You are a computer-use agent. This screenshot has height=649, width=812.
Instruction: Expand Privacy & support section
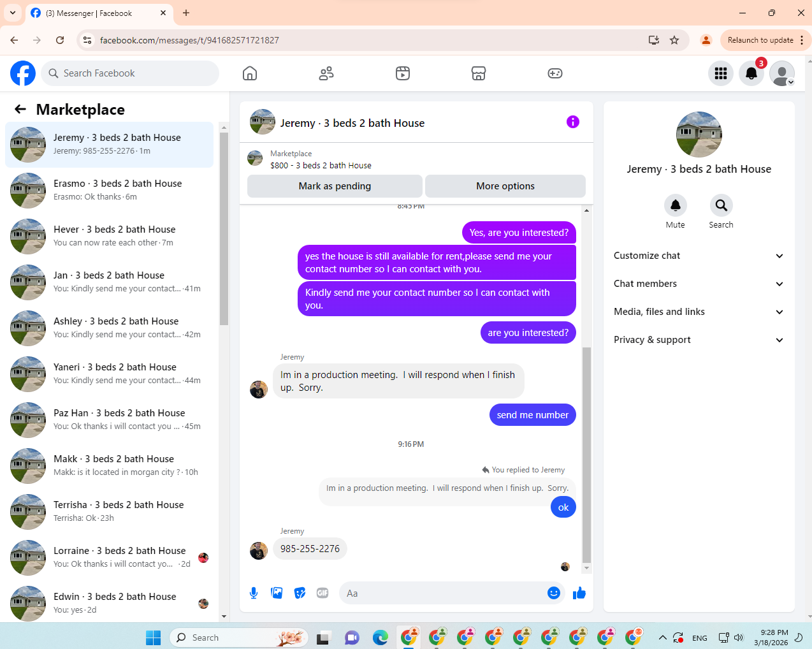tap(699, 340)
